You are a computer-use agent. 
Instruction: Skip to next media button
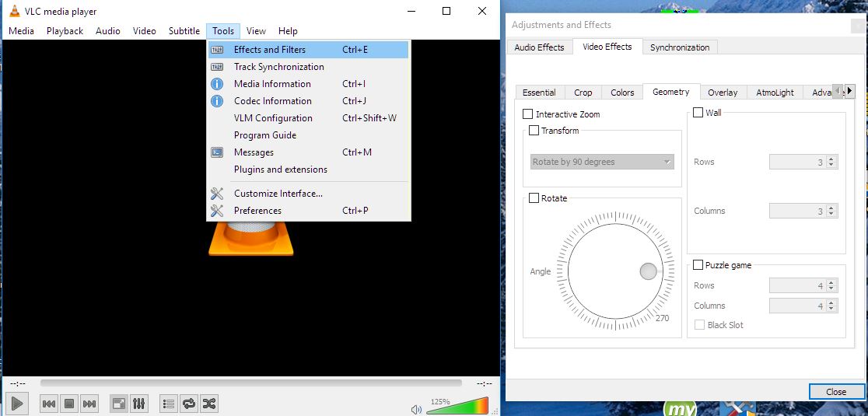pos(89,404)
